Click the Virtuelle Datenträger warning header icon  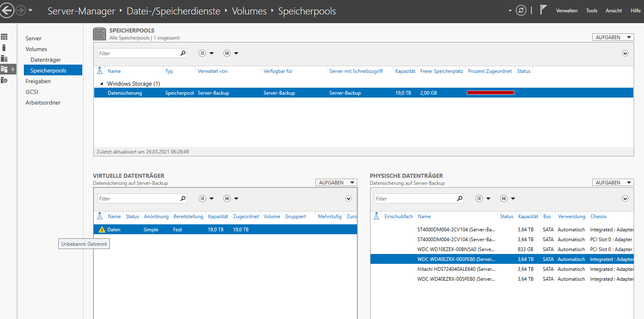pos(100,216)
